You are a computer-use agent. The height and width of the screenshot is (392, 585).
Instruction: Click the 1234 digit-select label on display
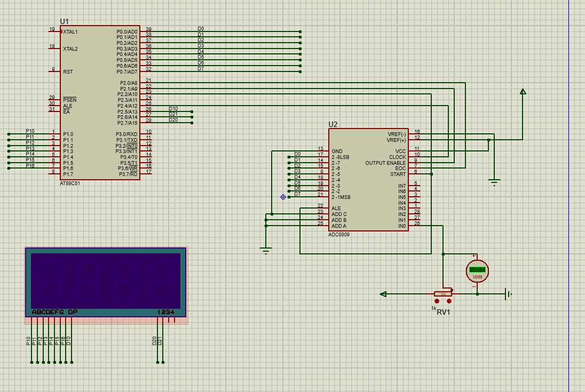click(x=165, y=312)
